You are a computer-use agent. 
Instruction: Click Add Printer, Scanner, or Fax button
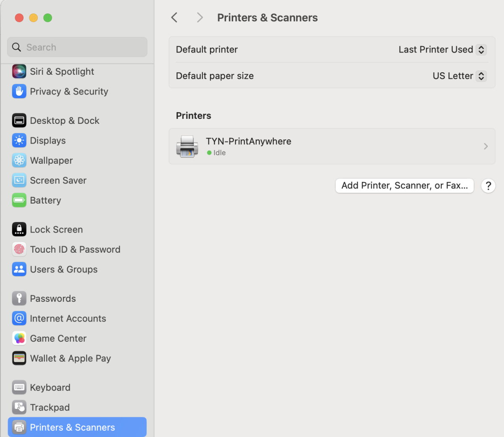[404, 186]
